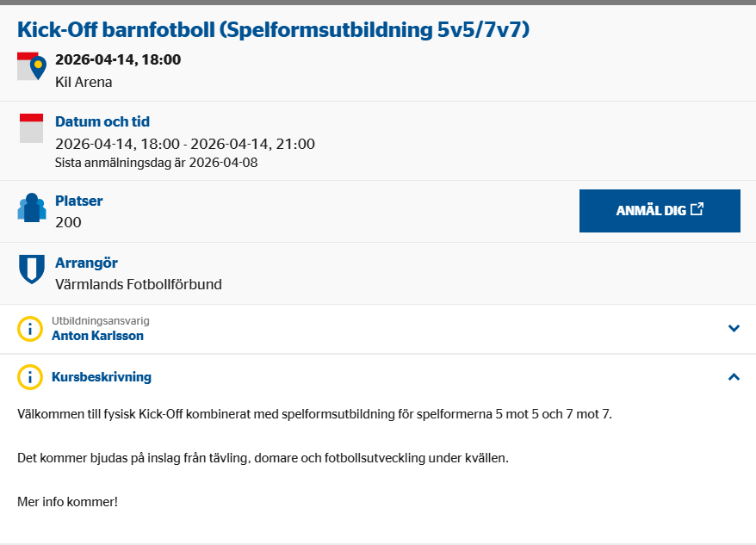Click the Datum och tid calendar icon
The width and height of the screenshot is (756, 545).
pos(31,128)
